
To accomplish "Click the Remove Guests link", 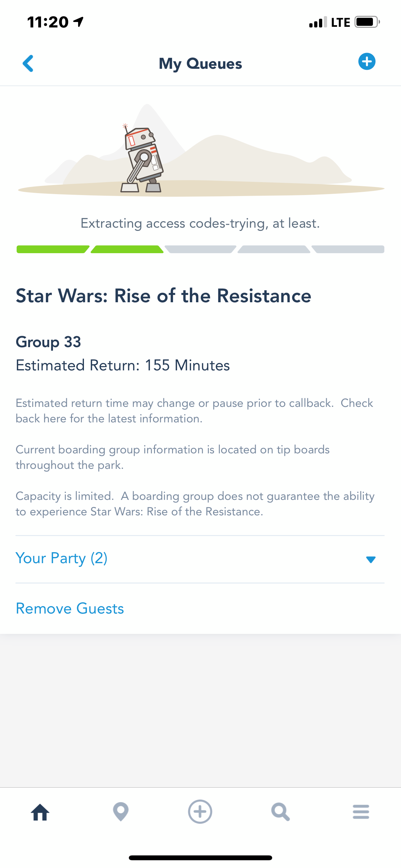I will pos(70,609).
